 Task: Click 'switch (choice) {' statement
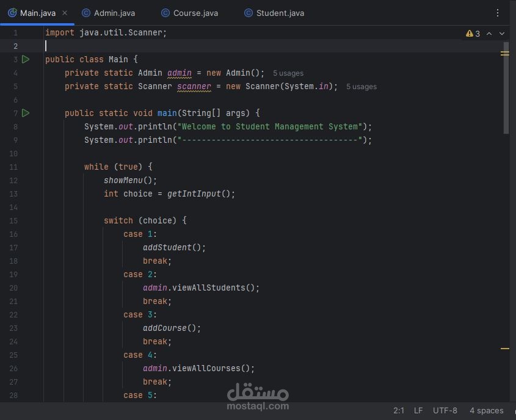(x=145, y=220)
